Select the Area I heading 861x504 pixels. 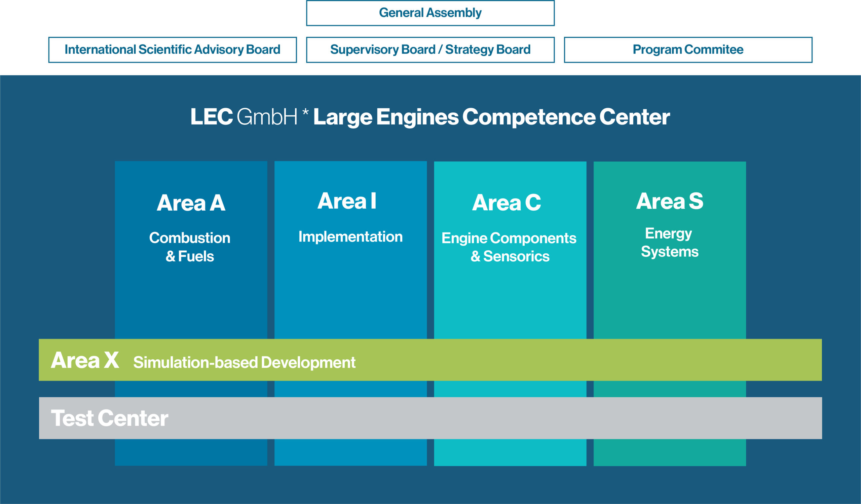pyautogui.click(x=347, y=201)
